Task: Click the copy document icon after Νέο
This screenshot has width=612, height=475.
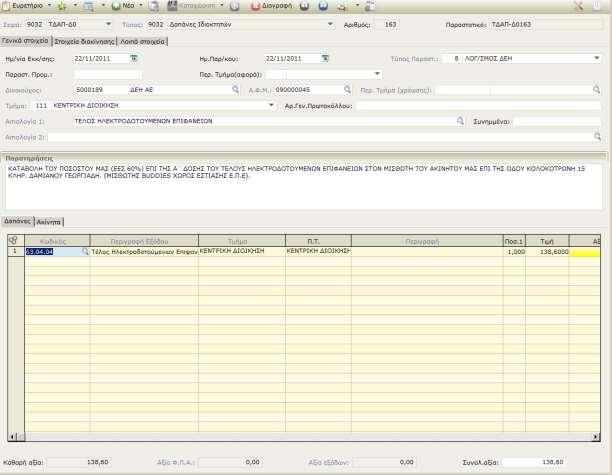Action: coord(155,6)
